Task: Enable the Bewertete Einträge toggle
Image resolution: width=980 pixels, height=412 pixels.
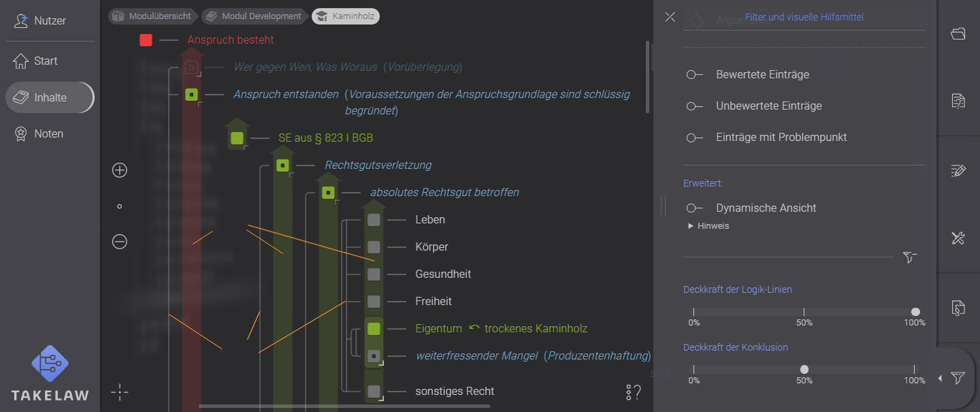Action: [694, 74]
